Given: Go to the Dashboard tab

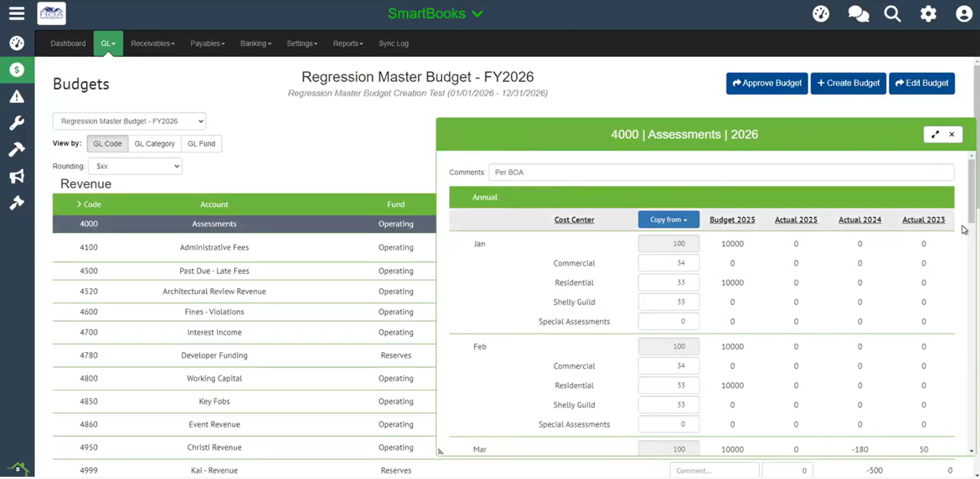Looking at the screenshot, I should point(68,43).
